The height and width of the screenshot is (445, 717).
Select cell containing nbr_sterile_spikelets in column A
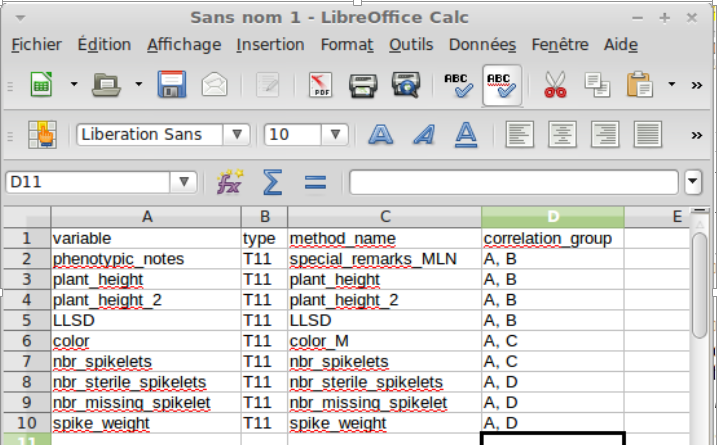coord(146,382)
